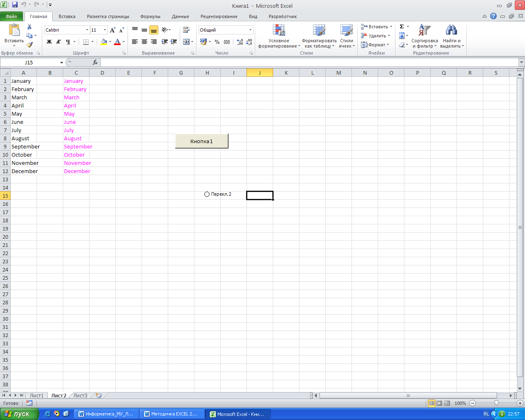Increase font size with the large A icon
Viewport: 525px width, 420px height.
[x=113, y=30]
